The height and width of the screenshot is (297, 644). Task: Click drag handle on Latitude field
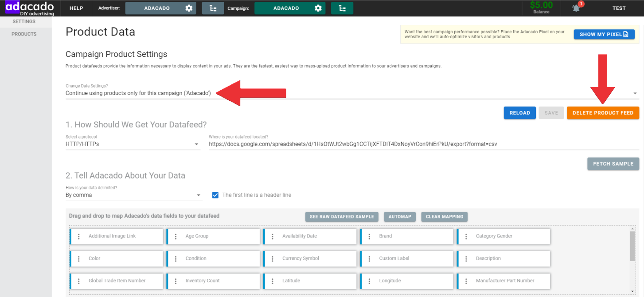pos(273,281)
